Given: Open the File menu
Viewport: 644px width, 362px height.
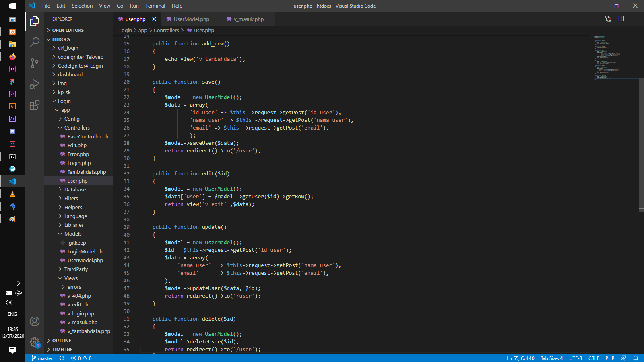Looking at the screenshot, I should [x=46, y=6].
